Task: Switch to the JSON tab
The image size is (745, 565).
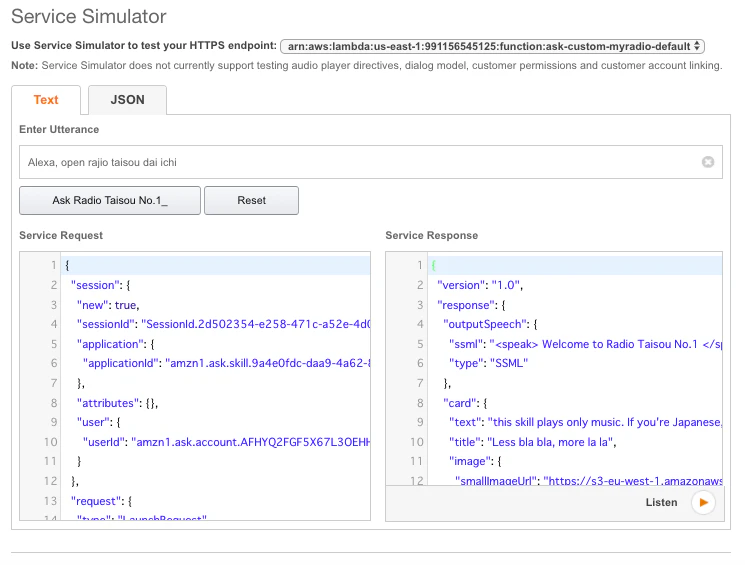Action: 127,100
